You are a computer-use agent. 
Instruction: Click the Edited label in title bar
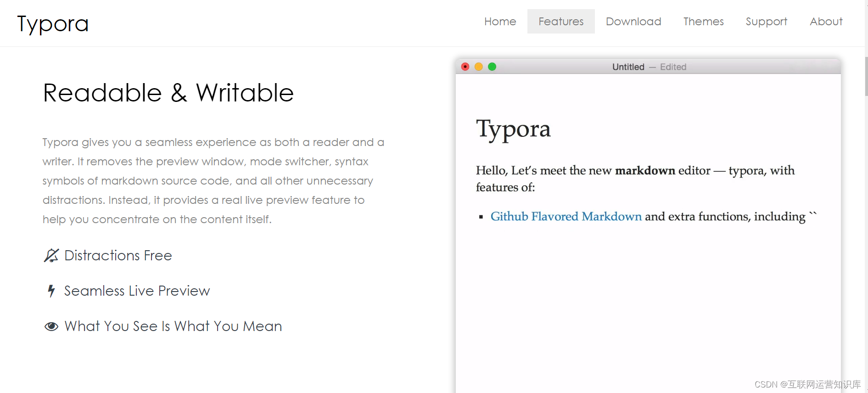[673, 67]
